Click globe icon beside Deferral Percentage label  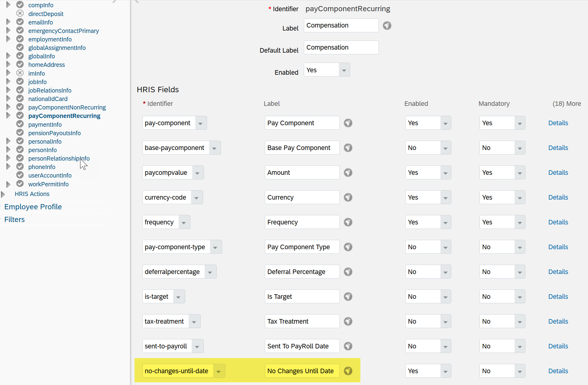click(348, 272)
